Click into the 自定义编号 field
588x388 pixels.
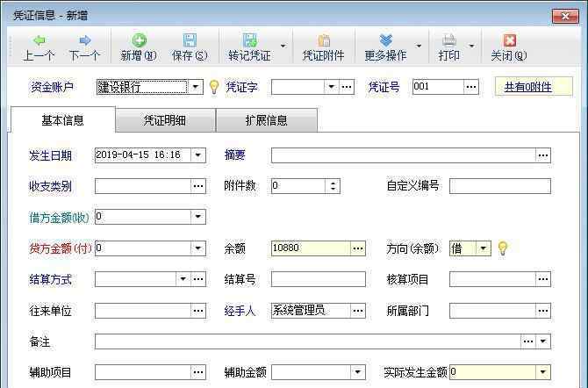(500, 186)
